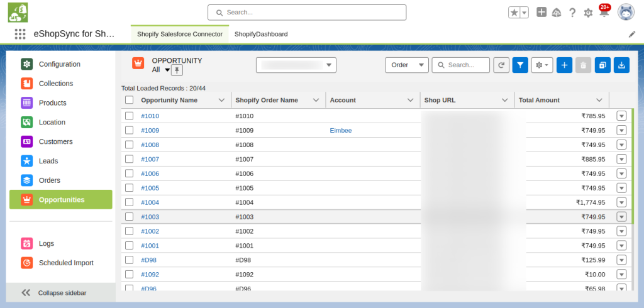Open the user profile avatar
This screenshot has width=644, height=308.
tap(626, 13)
